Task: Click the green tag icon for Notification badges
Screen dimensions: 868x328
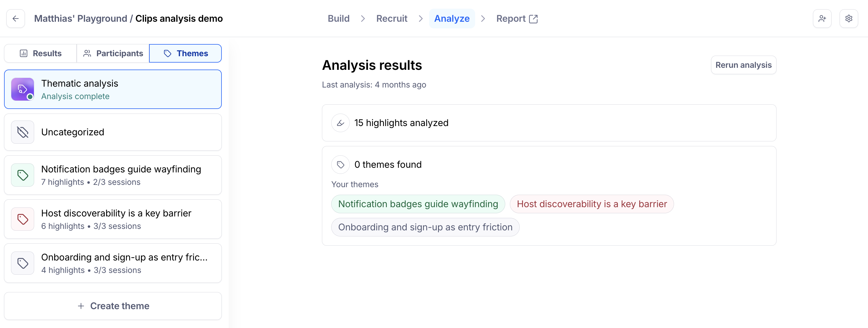Action: [x=23, y=175]
